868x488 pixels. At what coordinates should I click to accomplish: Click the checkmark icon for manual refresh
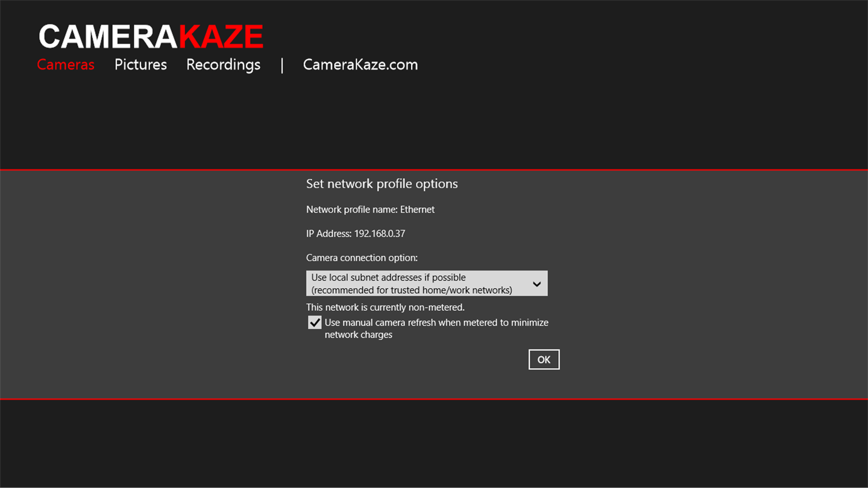pos(315,323)
